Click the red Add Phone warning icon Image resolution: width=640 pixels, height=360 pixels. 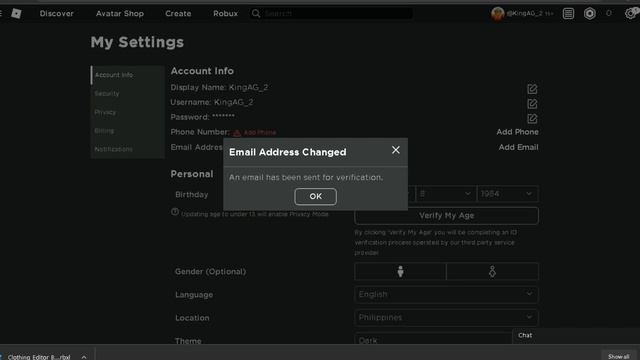[237, 133]
